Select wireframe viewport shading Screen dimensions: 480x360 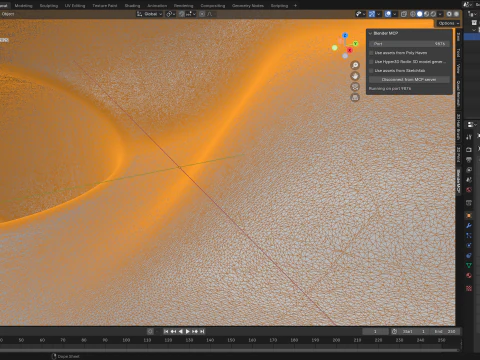click(413, 14)
